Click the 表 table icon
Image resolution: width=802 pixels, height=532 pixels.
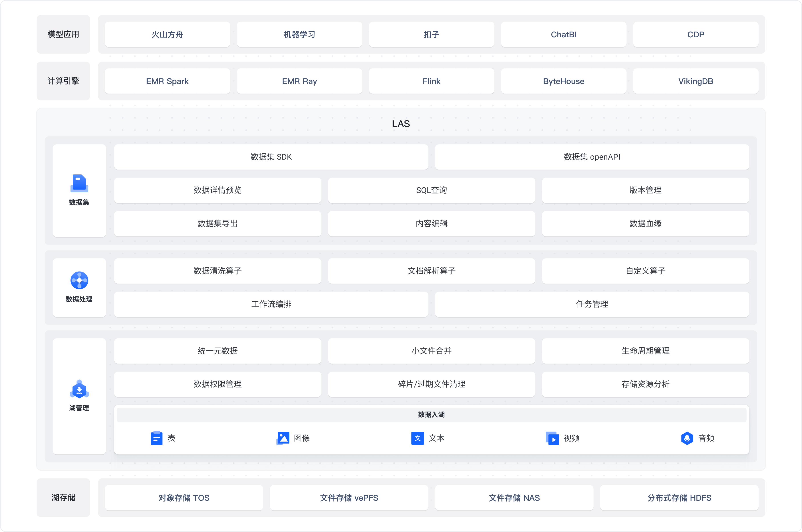[x=157, y=438]
